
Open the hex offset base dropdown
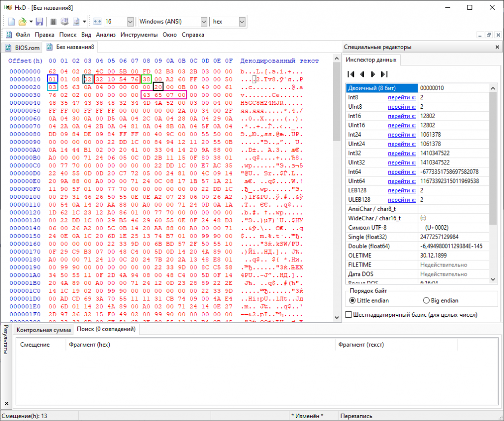tap(242, 22)
